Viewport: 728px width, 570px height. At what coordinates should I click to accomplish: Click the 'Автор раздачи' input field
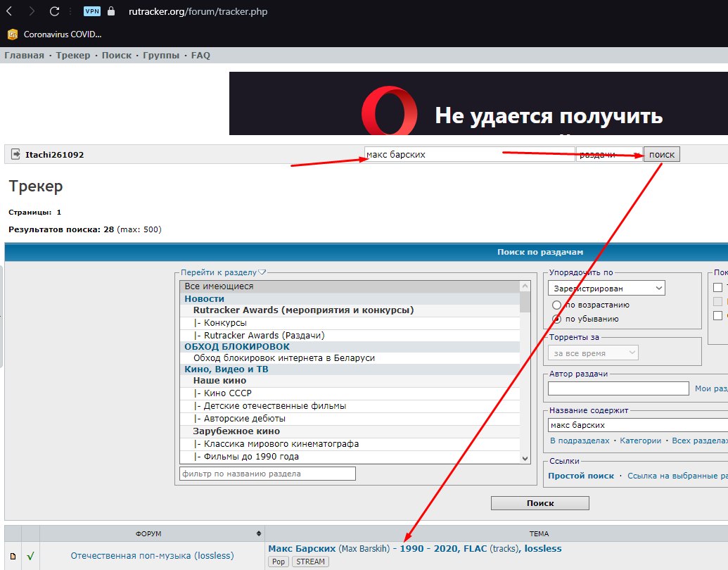coord(618,388)
